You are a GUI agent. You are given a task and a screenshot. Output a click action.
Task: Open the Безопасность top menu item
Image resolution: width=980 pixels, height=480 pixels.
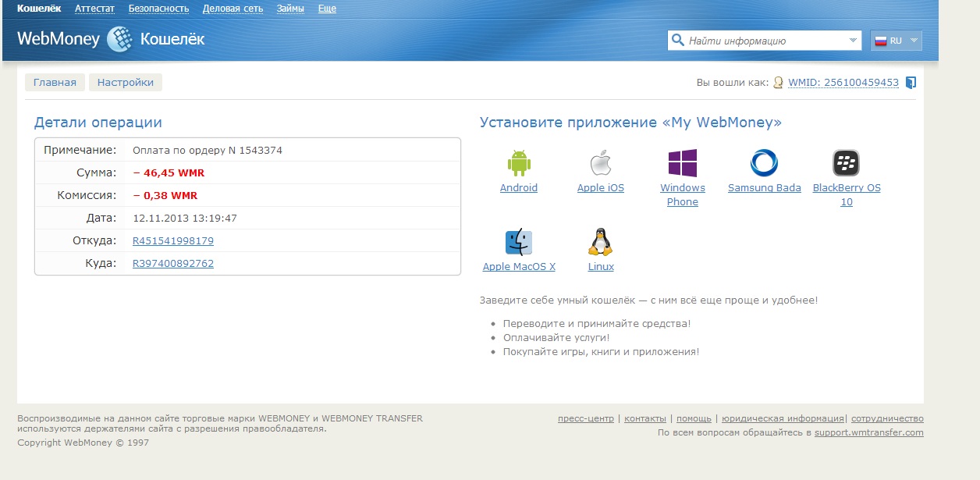click(x=158, y=9)
